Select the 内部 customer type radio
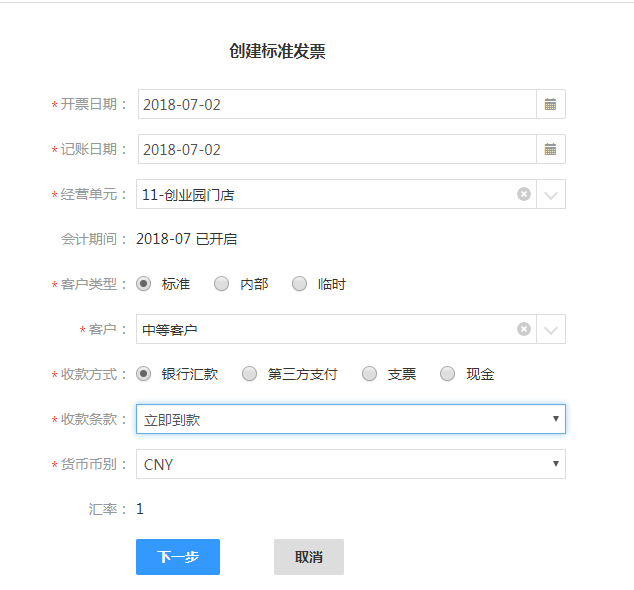The height and width of the screenshot is (590, 634). point(221,284)
